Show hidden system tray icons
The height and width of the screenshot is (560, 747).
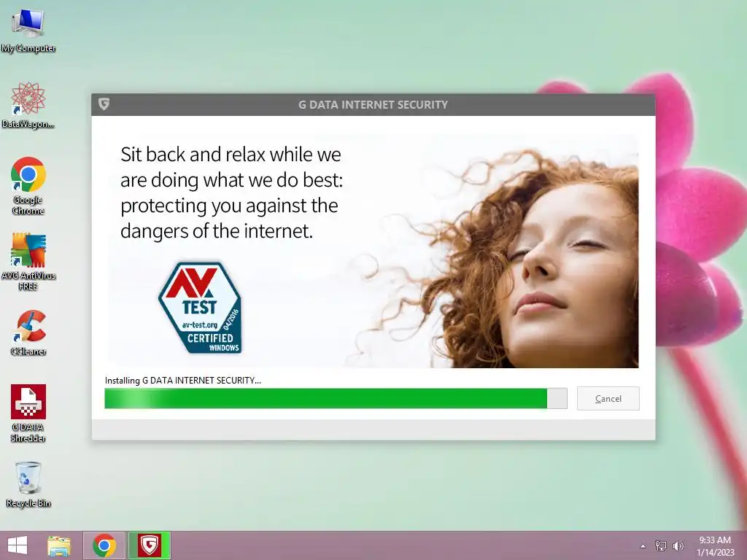[643, 546]
